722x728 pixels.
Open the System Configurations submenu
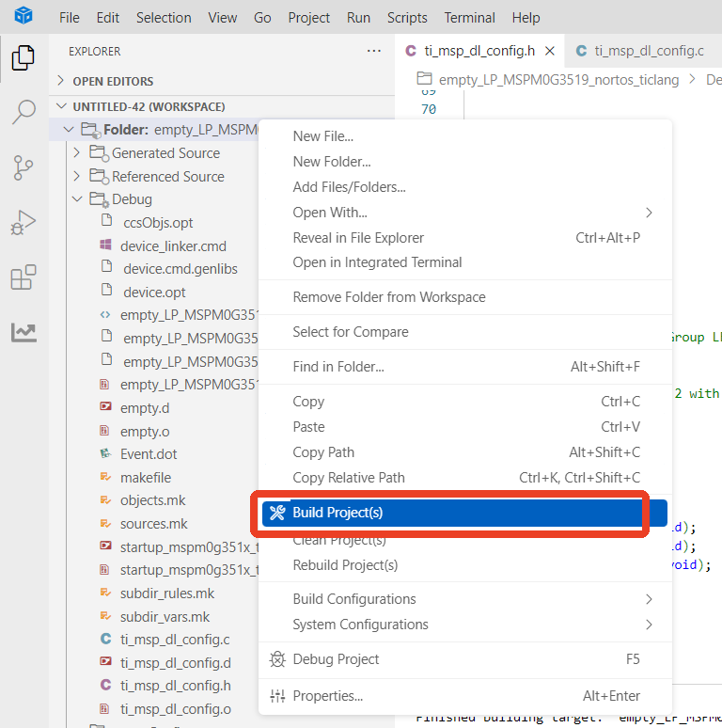(x=465, y=625)
